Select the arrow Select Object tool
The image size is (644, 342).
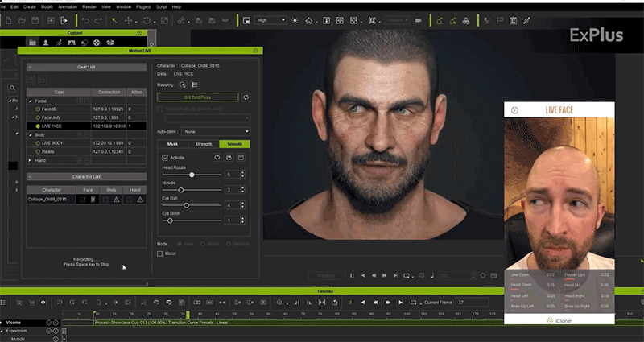pyautogui.click(x=114, y=21)
